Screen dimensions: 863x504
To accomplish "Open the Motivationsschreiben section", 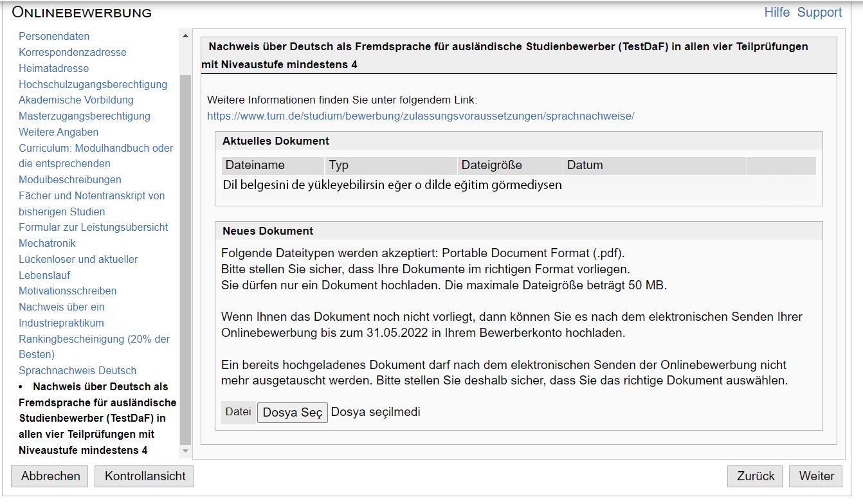I will [68, 291].
